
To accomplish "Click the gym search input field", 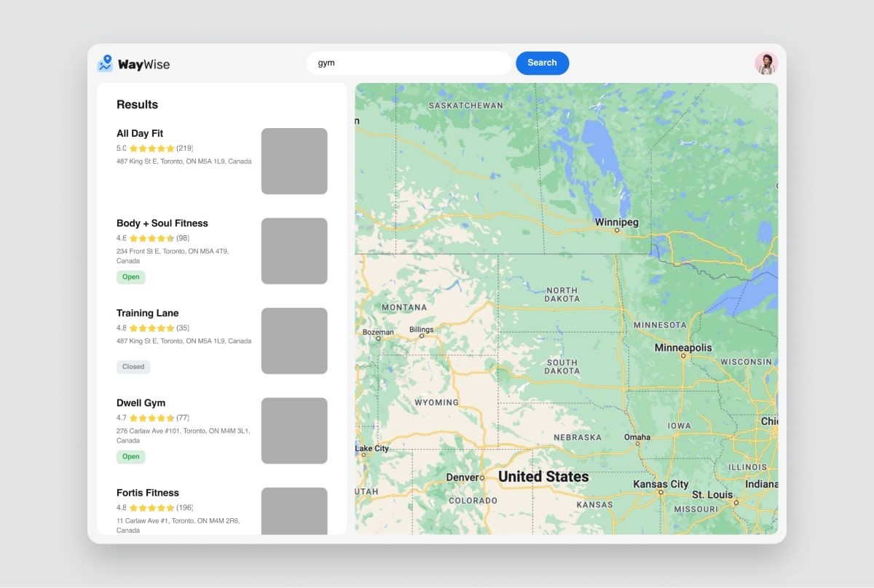I will tap(409, 63).
